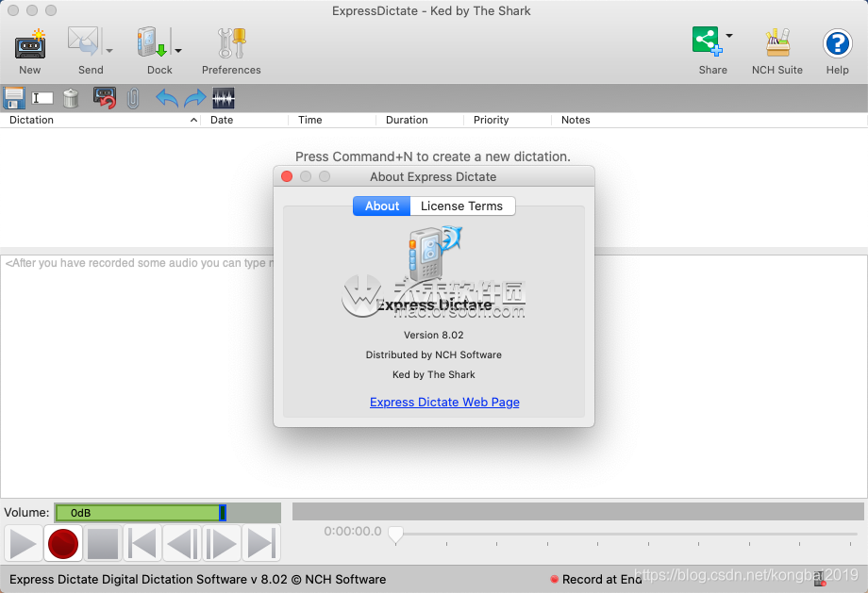
Task: Rewind the dictation
Action: (x=182, y=544)
